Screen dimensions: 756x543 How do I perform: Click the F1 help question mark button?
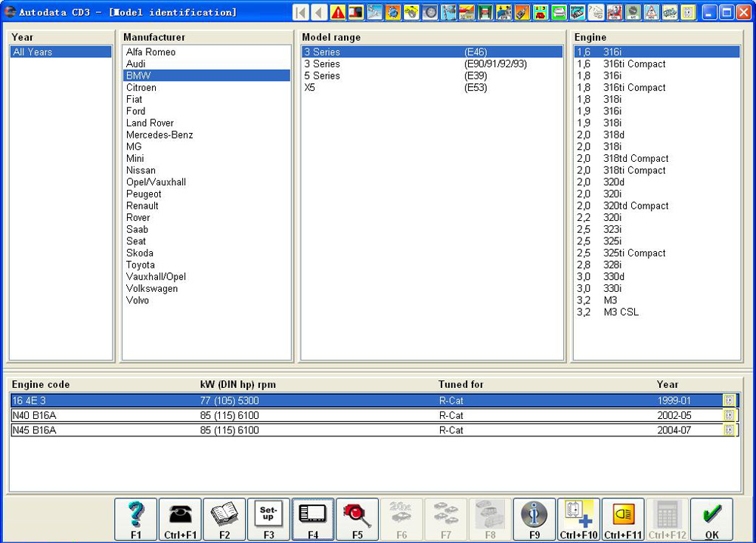coord(136,520)
